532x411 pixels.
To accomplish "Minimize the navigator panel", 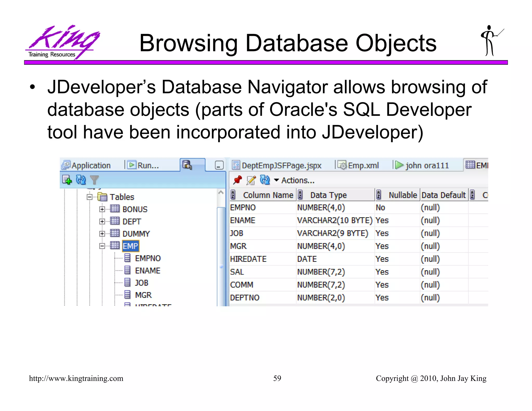I will [x=219, y=165].
